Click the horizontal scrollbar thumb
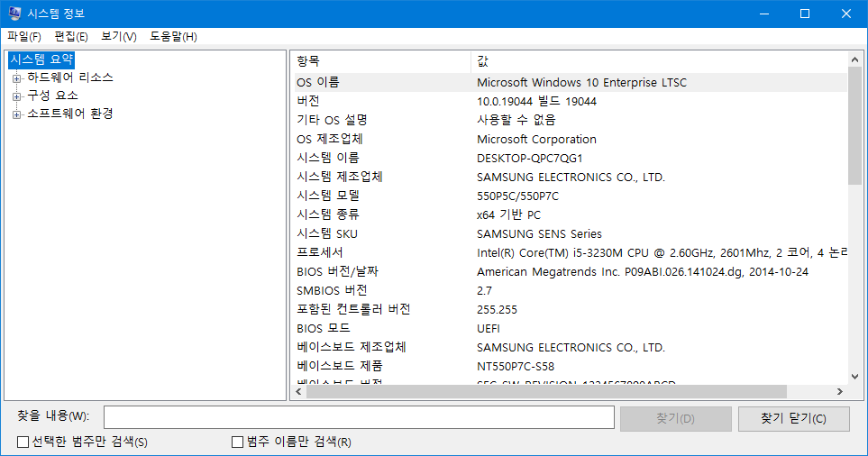This screenshot has height=456, width=868. point(547,392)
